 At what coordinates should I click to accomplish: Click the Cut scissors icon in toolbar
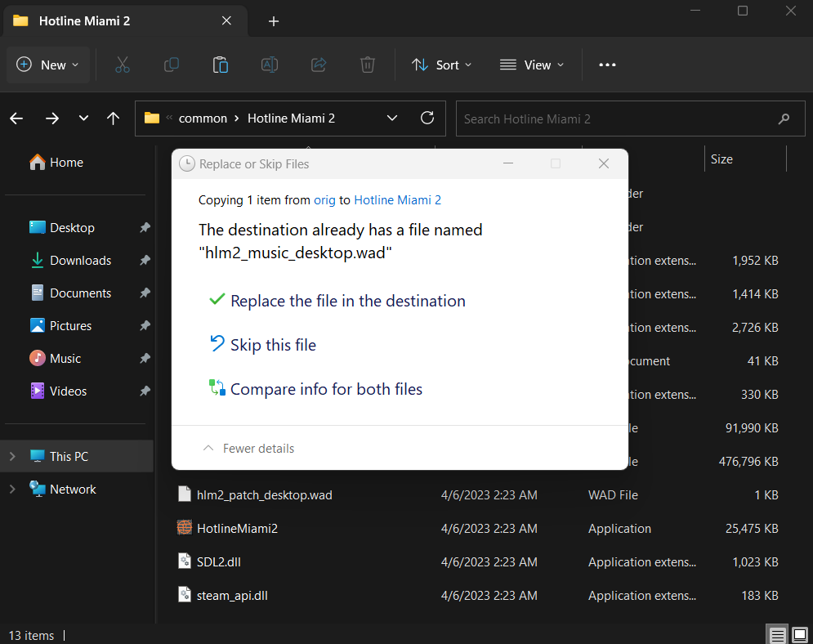(123, 65)
